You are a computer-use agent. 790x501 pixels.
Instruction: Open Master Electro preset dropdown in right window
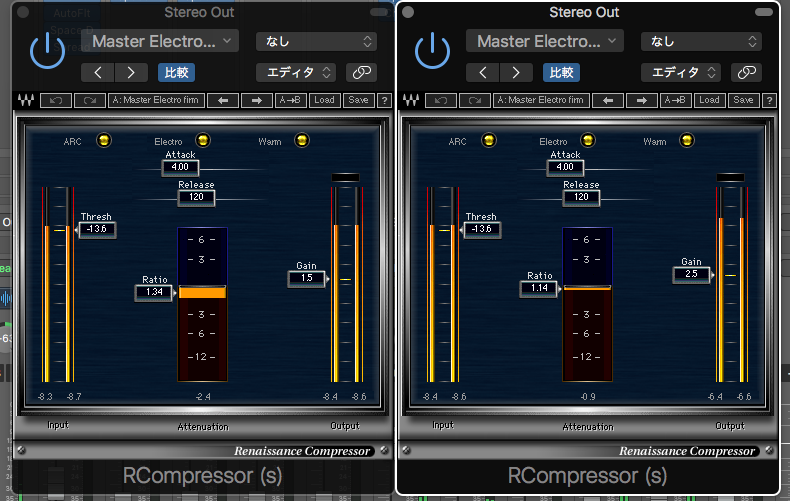click(x=545, y=41)
